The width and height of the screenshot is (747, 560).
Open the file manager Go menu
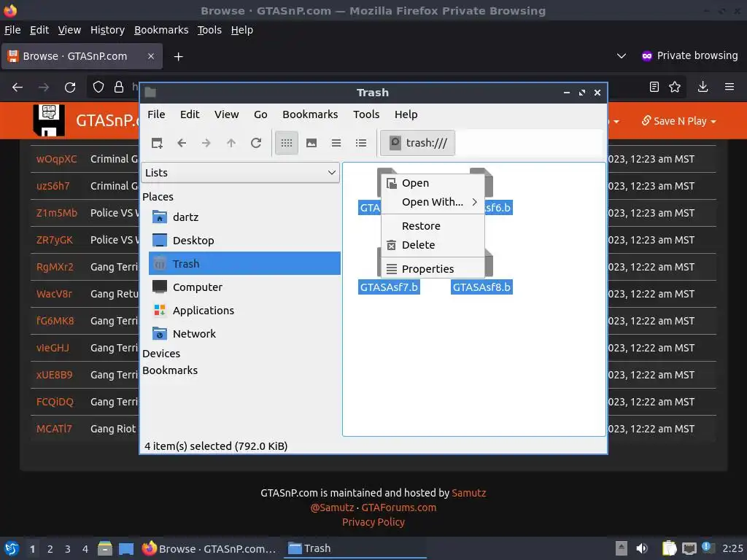(260, 114)
